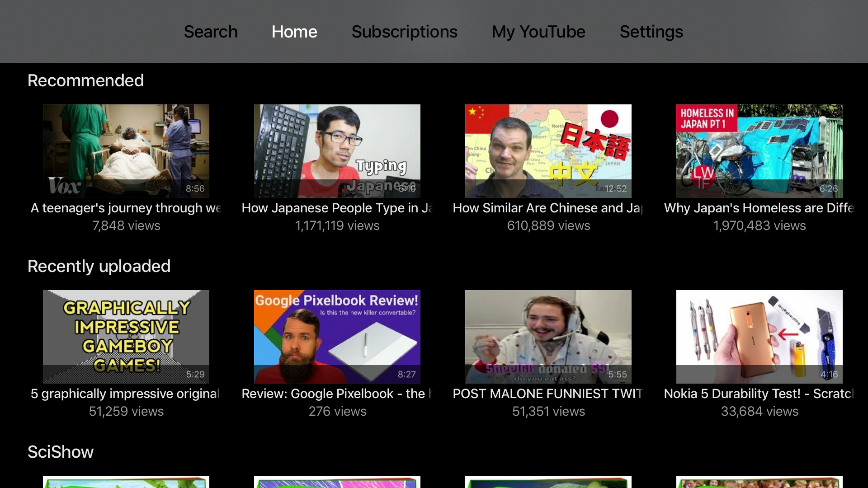Click the 12:52 duration badge

tap(616, 188)
